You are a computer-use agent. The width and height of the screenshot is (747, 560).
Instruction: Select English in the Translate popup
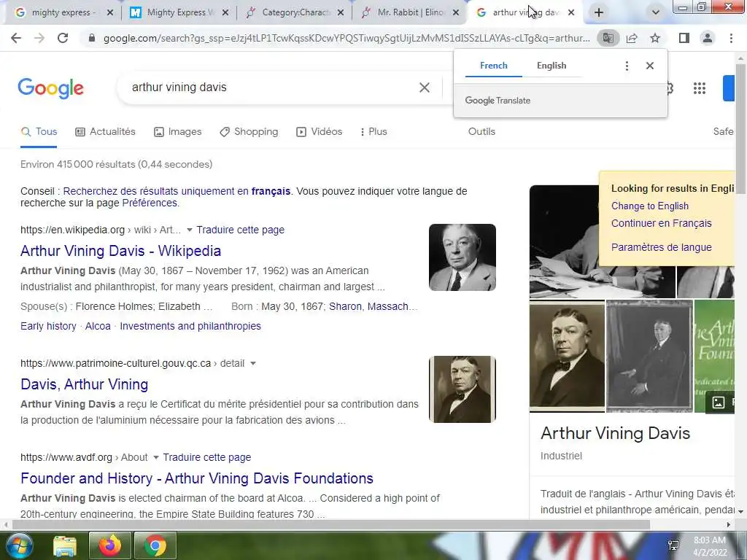(x=551, y=66)
